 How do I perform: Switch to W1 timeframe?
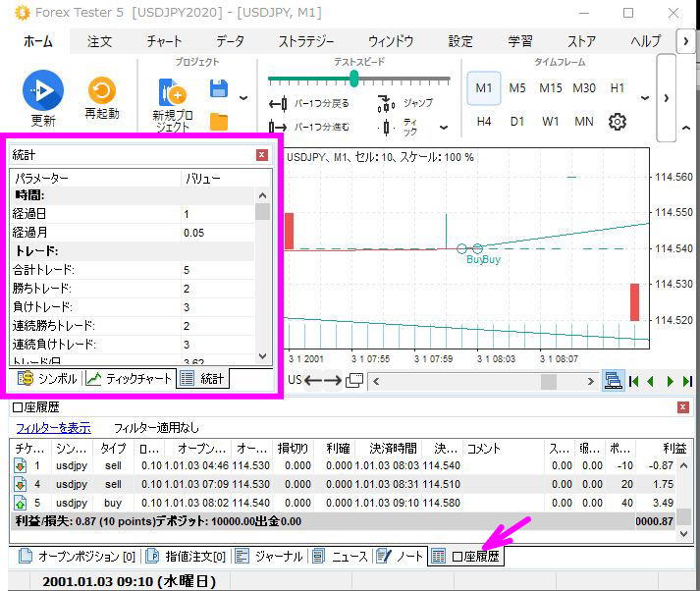pyautogui.click(x=550, y=122)
